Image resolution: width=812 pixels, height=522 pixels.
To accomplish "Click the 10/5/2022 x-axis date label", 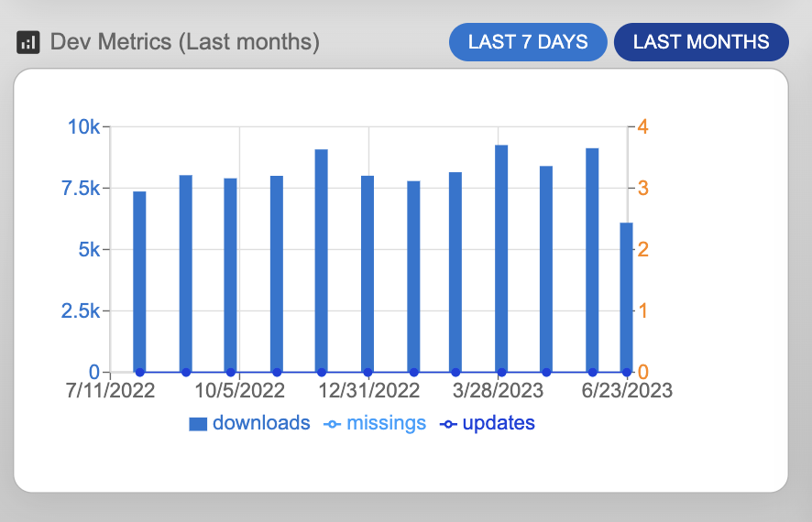I will pyautogui.click(x=240, y=391).
